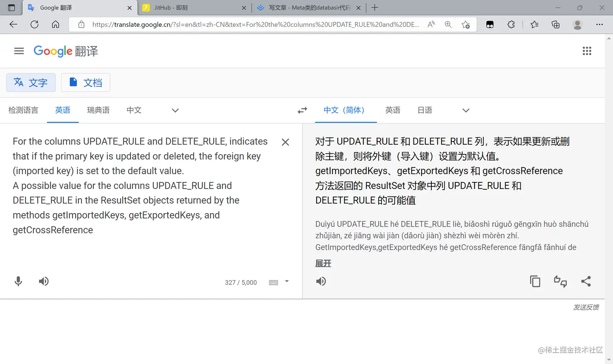Rate this translation
This screenshot has height=364, width=613.
point(560,281)
